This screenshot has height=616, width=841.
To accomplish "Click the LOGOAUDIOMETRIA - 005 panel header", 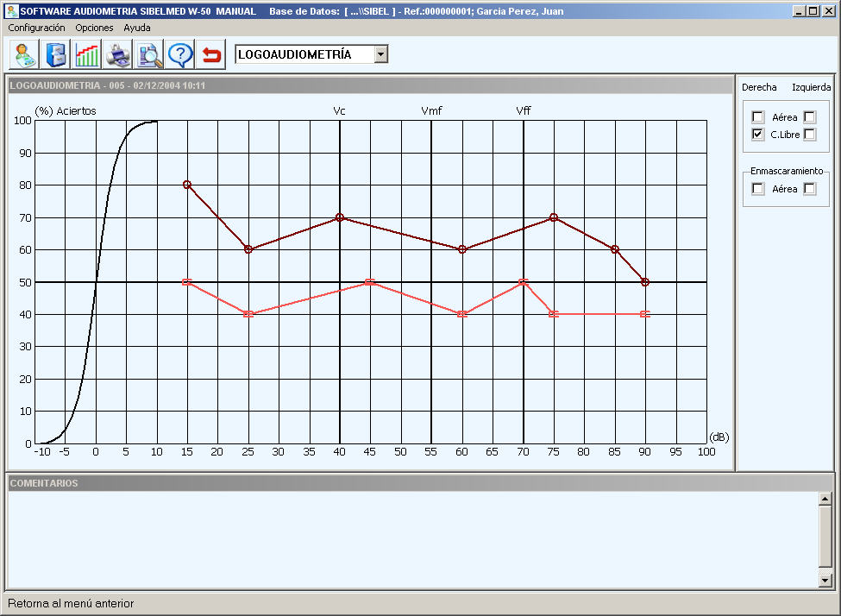I will [371, 85].
